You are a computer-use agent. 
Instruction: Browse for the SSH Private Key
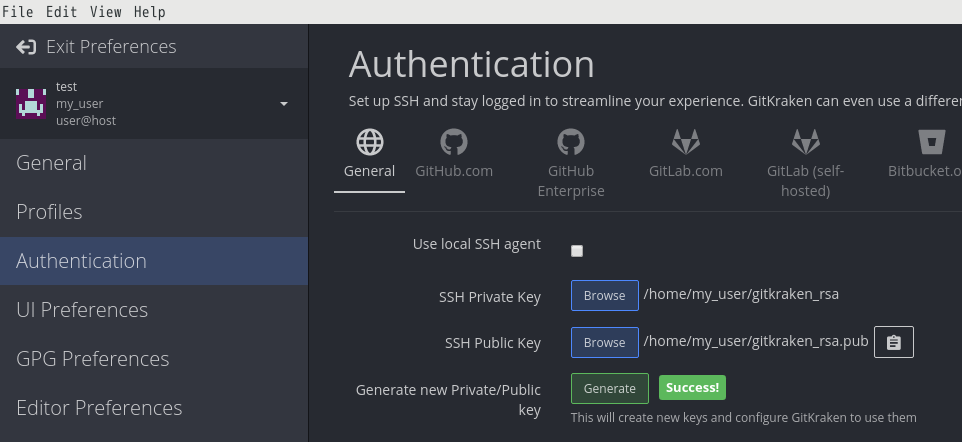(x=604, y=295)
